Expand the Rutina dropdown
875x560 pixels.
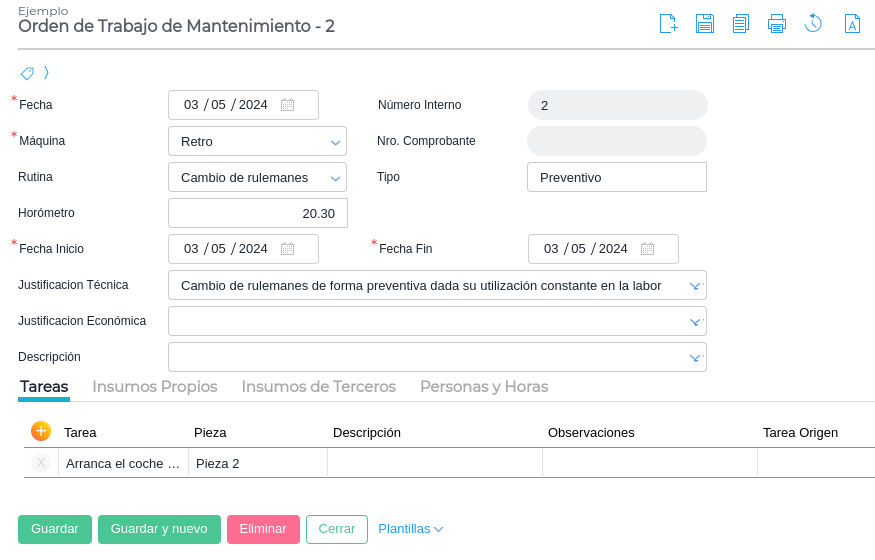coord(335,178)
